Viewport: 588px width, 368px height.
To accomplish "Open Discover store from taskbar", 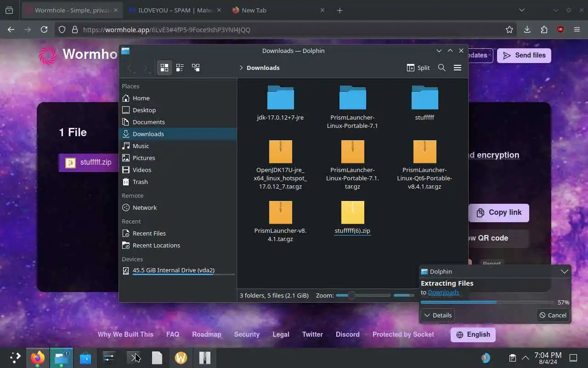I will point(85,357).
